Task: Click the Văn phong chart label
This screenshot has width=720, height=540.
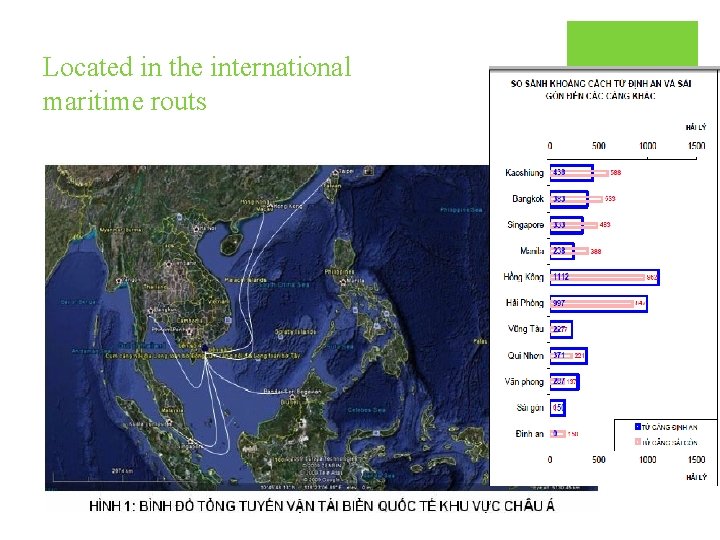Action: click(524, 382)
